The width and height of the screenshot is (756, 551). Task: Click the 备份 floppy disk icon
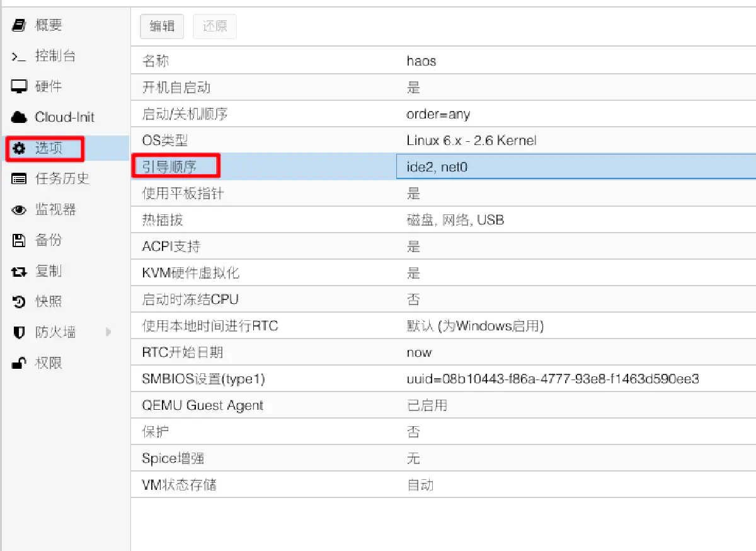point(19,240)
